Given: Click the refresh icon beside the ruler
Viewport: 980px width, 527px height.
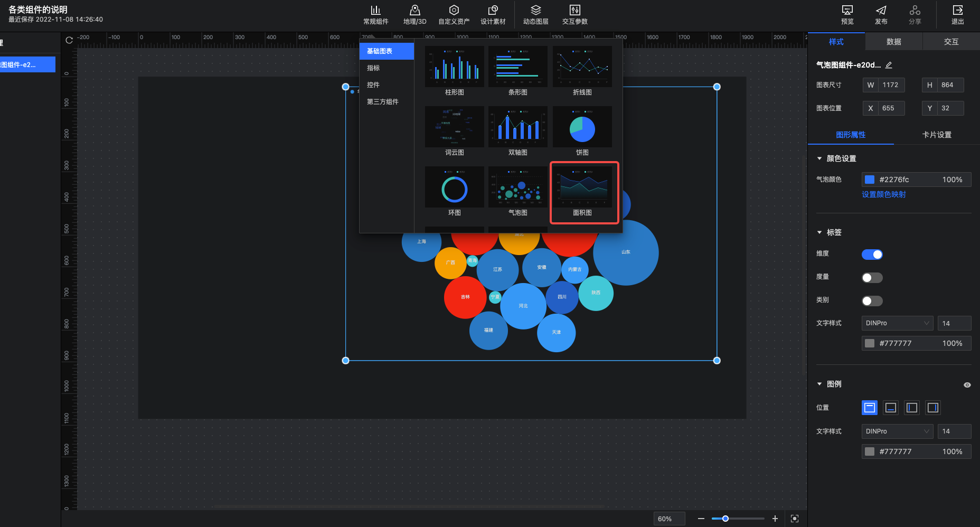Looking at the screenshot, I should coord(69,40).
